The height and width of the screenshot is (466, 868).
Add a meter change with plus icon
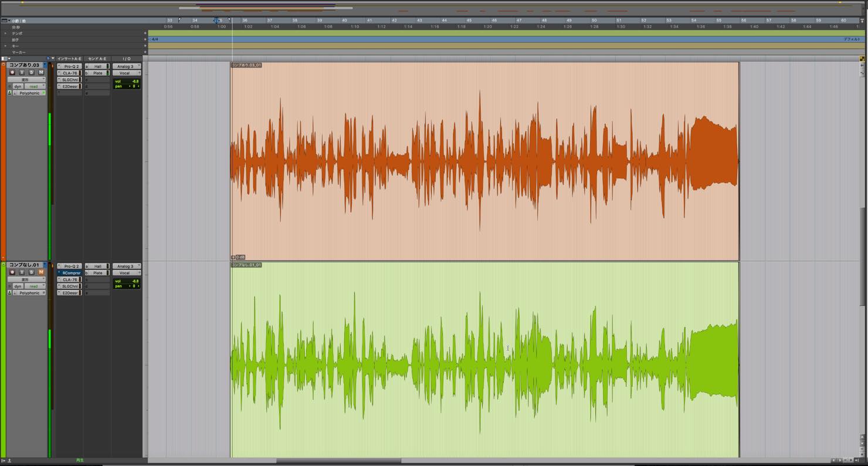(145, 39)
